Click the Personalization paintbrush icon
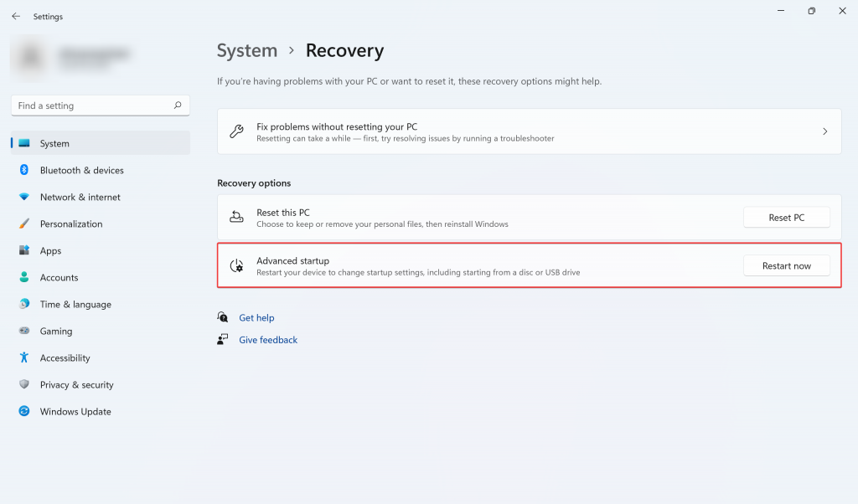Image resolution: width=858 pixels, height=504 pixels. pyautogui.click(x=24, y=224)
